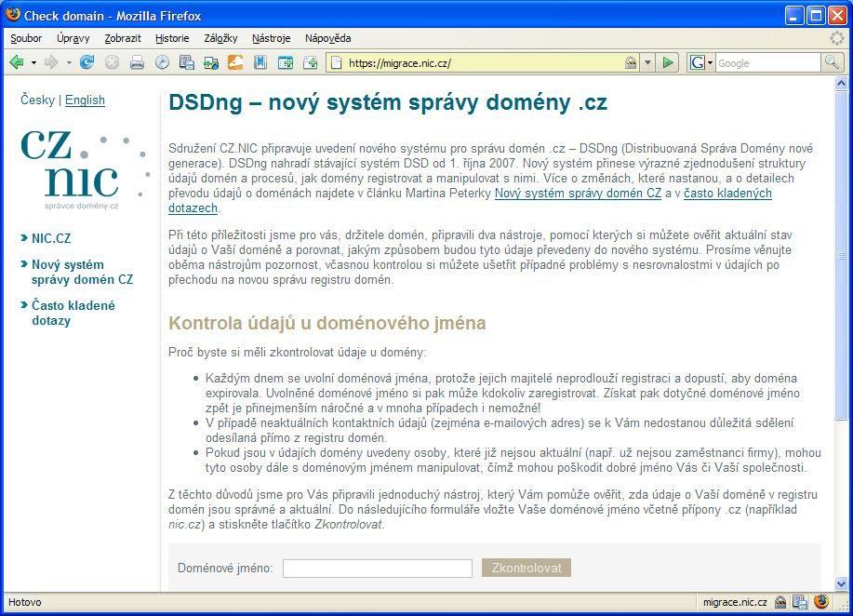Open a new window via toolbar icon
Screen dimensions: 853x616
pos(285,62)
